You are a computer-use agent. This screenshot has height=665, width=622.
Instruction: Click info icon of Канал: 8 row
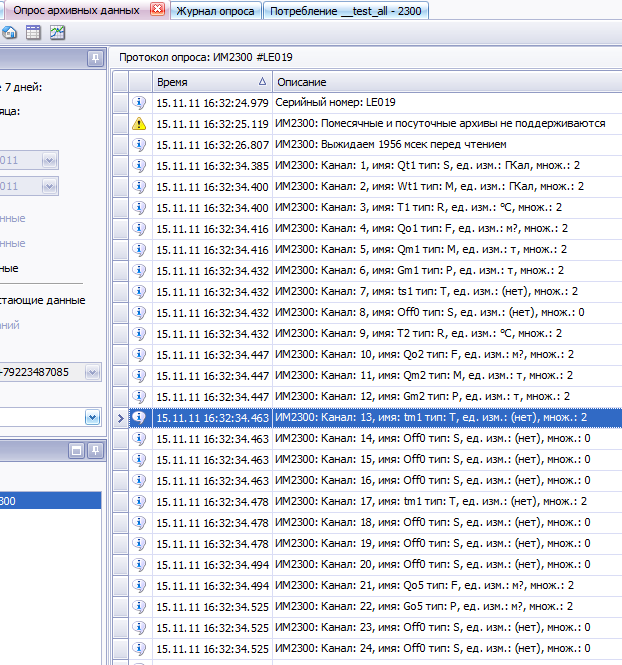tap(139, 313)
